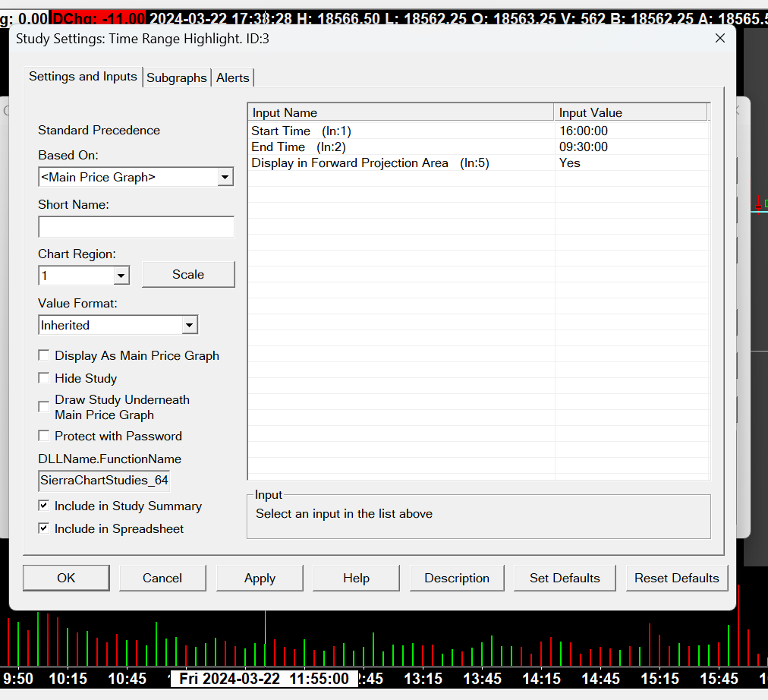Select Display in Forward Projection Area row

[479, 163]
